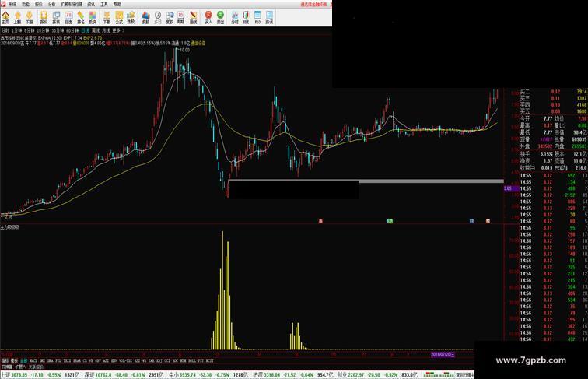Switch to 30分钟 period tab

coord(58,30)
